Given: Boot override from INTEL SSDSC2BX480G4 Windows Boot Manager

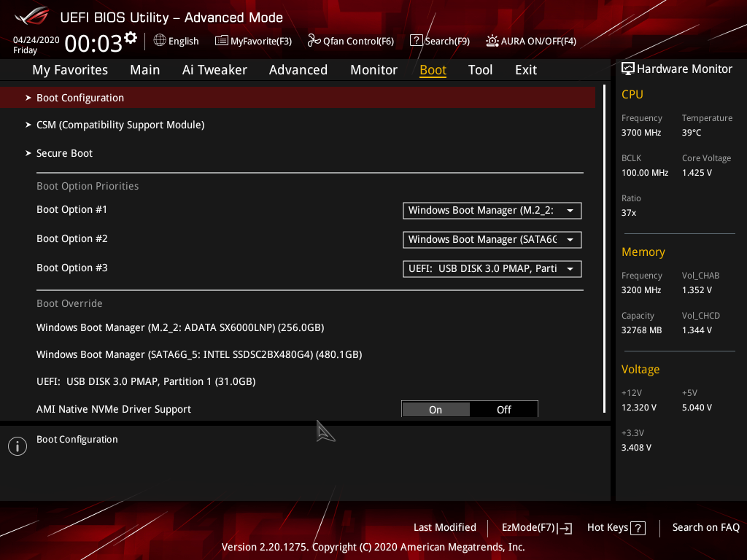Looking at the screenshot, I should [199, 355].
